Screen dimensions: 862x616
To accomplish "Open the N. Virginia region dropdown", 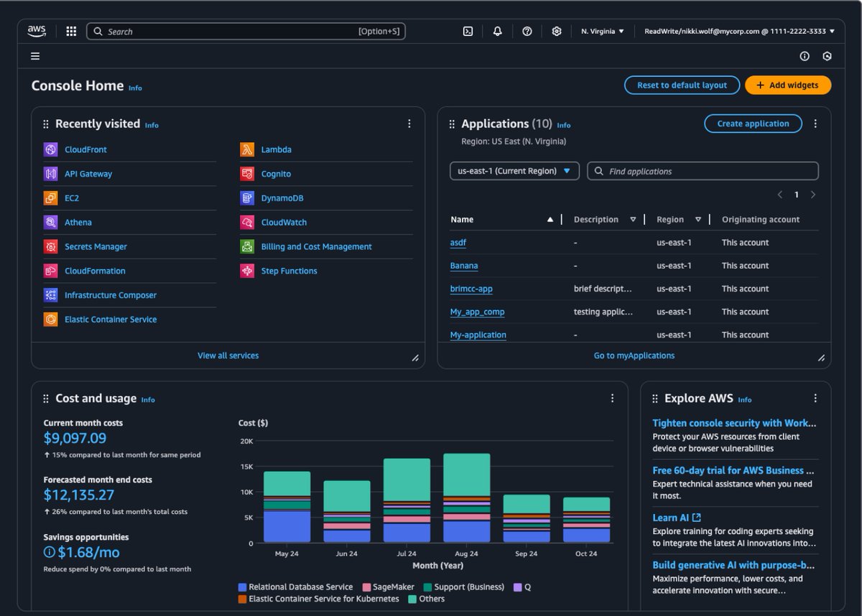I will pyautogui.click(x=602, y=31).
